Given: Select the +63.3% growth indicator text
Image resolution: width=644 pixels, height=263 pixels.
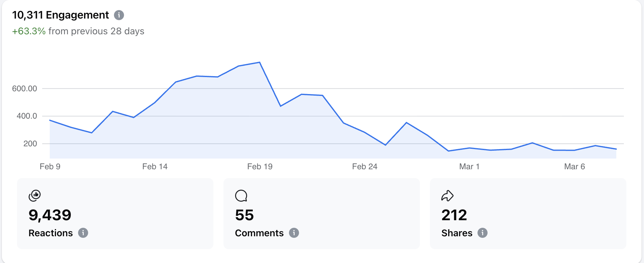Looking at the screenshot, I should (29, 31).
